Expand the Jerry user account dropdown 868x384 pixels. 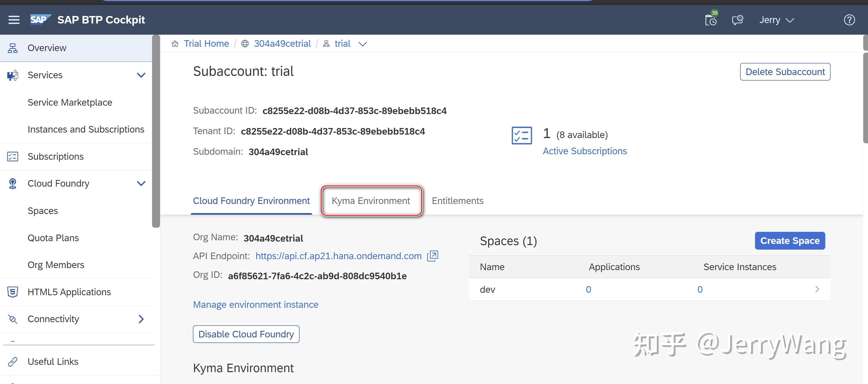(776, 20)
